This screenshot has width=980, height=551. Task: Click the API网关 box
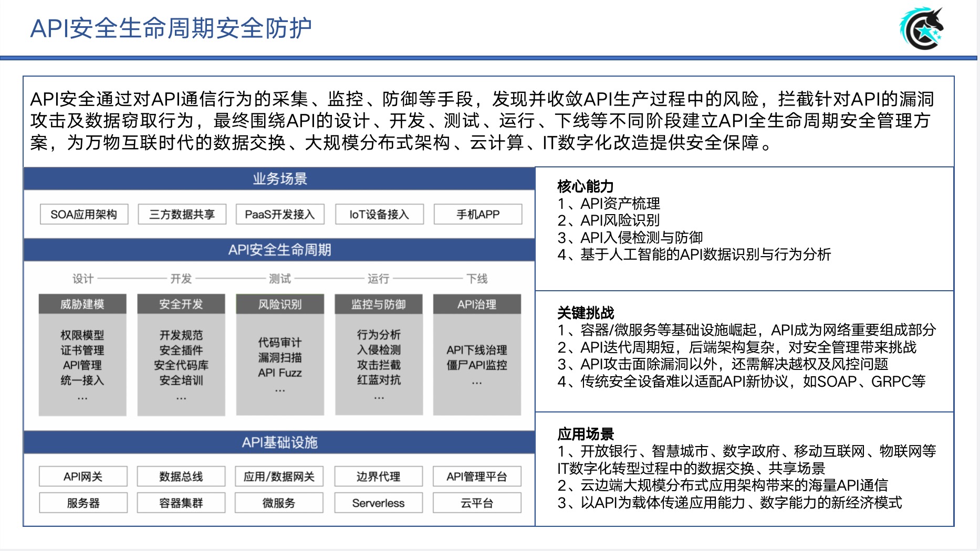[83, 476]
